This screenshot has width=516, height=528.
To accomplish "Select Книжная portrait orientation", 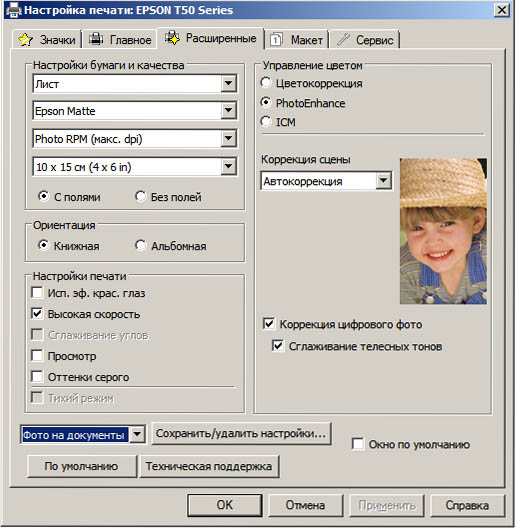I will pyautogui.click(x=43, y=245).
